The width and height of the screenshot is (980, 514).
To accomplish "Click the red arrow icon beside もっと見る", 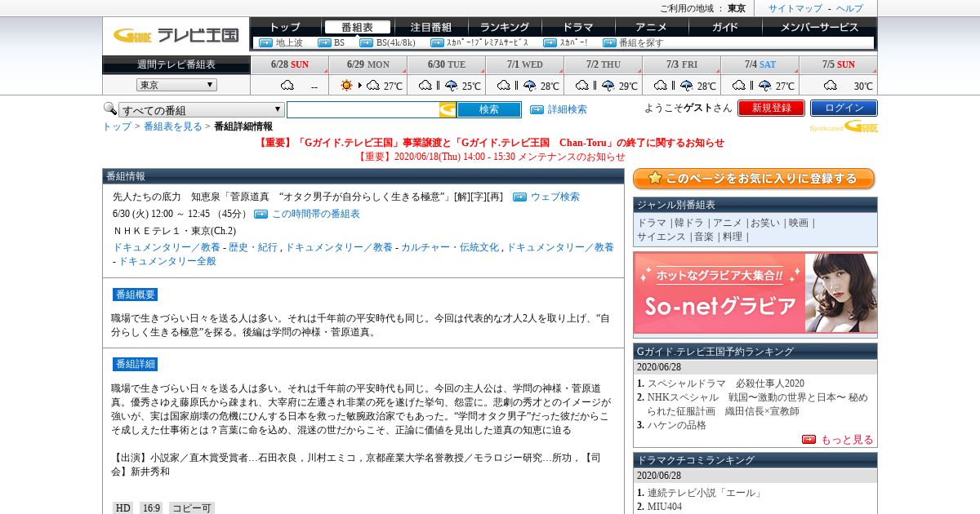I will click(808, 439).
